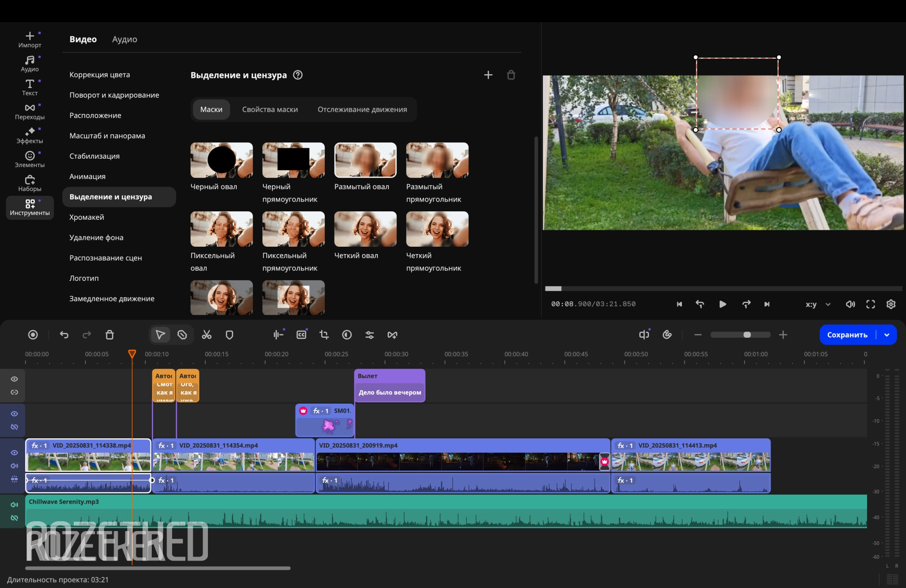The image size is (906, 588).
Task: Click the crop tool icon in timeline toolbar
Action: pos(324,335)
